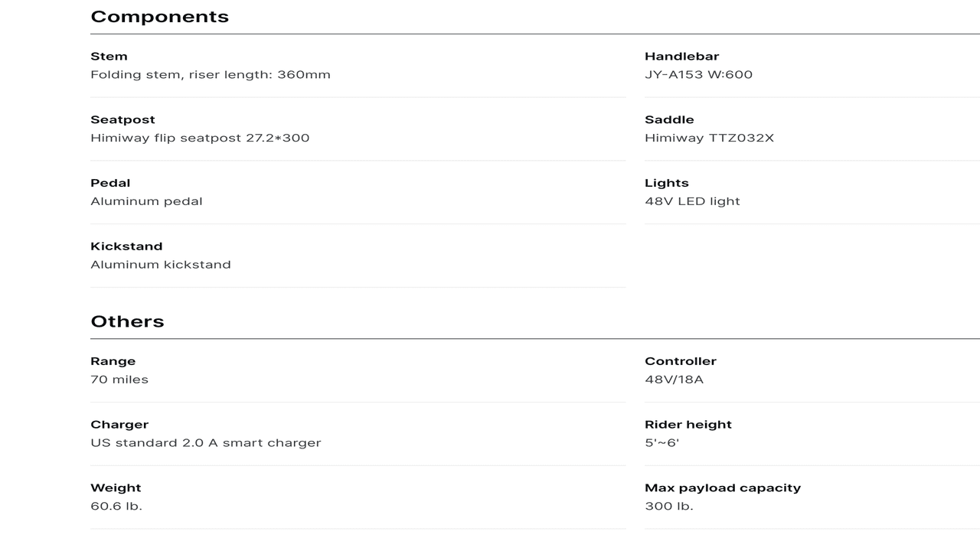Select the Lights spec label
Screen dimensions: 980x551
pyautogui.click(x=666, y=184)
